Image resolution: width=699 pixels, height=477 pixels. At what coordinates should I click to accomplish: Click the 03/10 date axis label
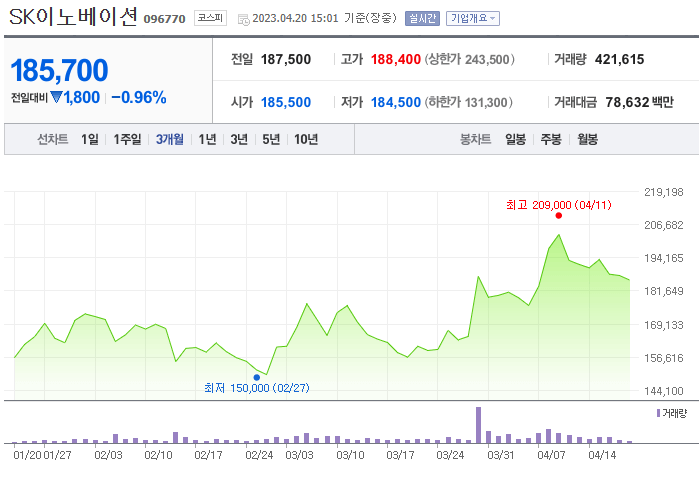350,455
